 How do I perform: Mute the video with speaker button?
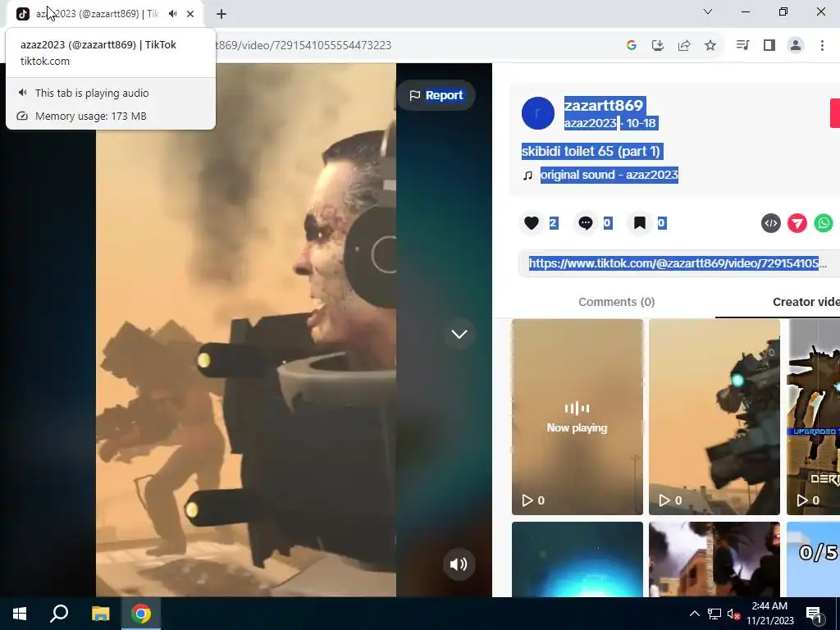click(x=459, y=564)
